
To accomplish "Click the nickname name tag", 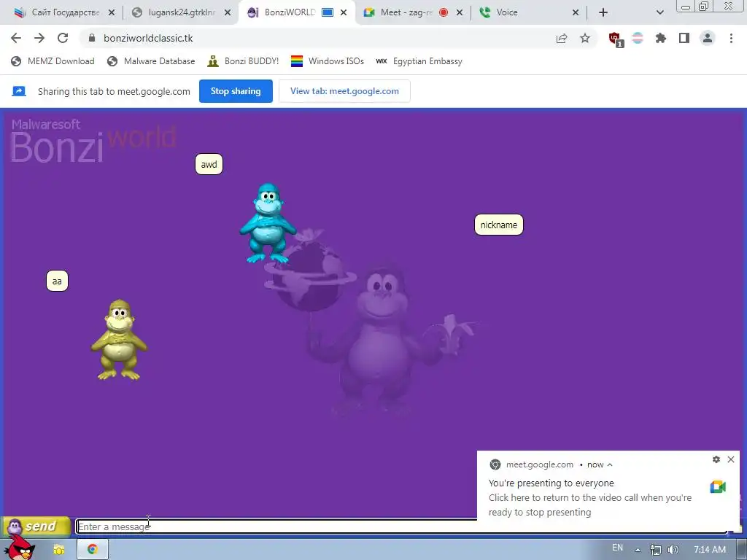I will (499, 225).
